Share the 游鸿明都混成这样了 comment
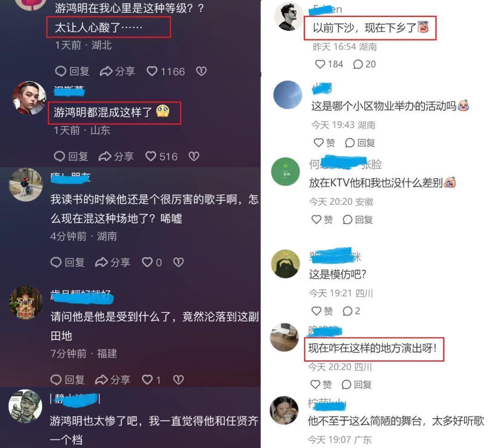This screenshot has width=494, height=448. 116,156
